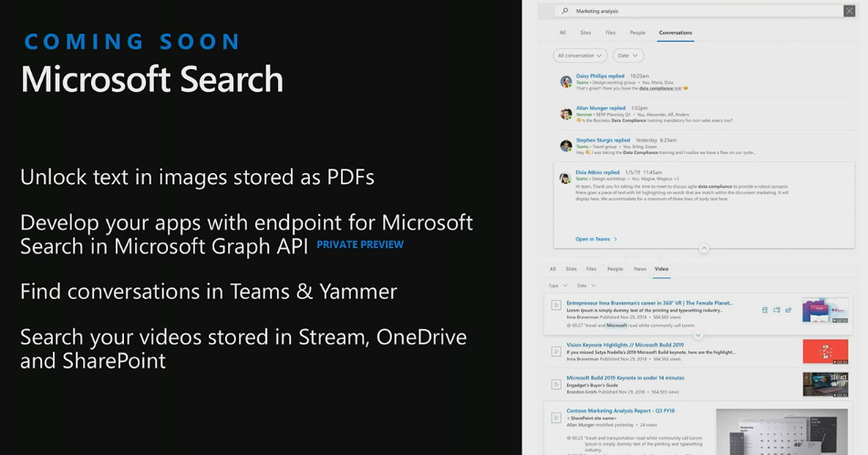Click the Marketing analysis search field
Screen dimensions: 868x455
[x=702, y=11]
